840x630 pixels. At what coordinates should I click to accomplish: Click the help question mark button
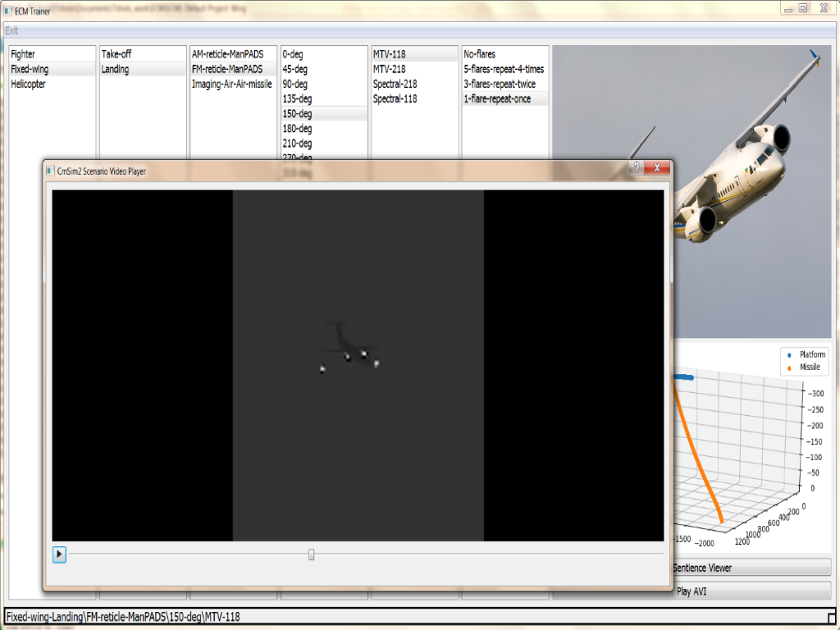click(x=636, y=167)
